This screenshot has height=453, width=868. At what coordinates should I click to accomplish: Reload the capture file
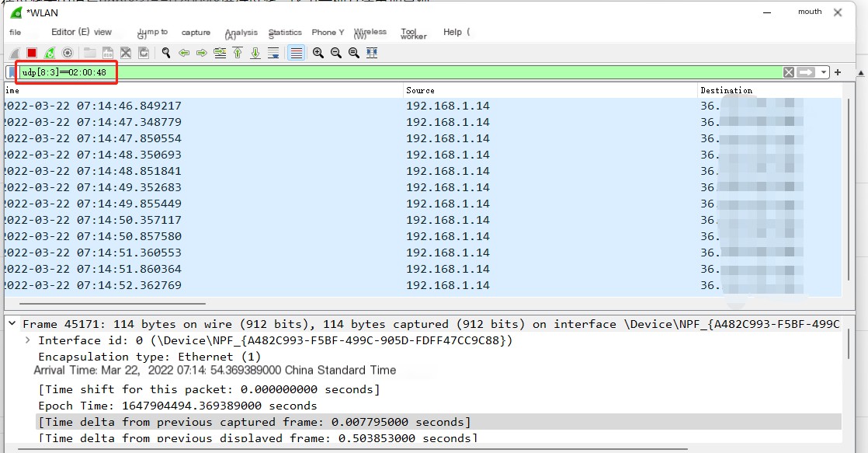tap(144, 53)
